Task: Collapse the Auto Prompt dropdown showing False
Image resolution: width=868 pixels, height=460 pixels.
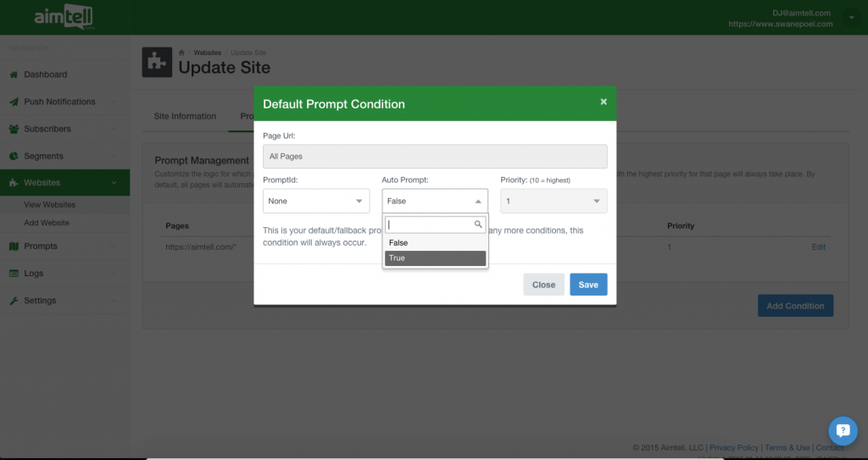Action: pos(435,201)
